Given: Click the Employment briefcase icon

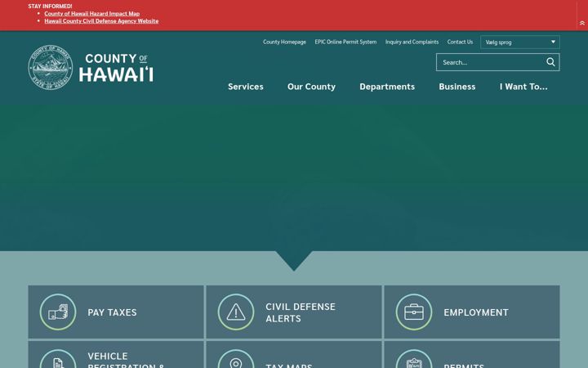Looking at the screenshot, I should click(x=414, y=312).
